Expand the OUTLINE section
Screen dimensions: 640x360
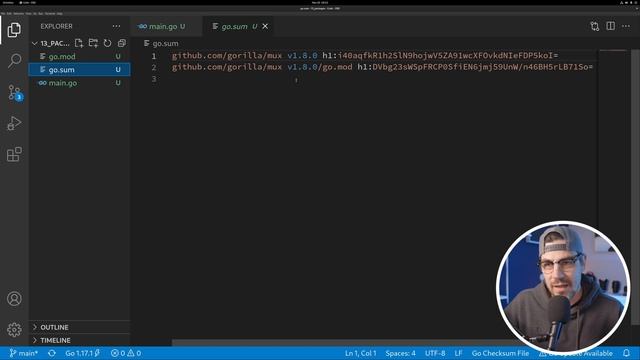(x=80, y=327)
